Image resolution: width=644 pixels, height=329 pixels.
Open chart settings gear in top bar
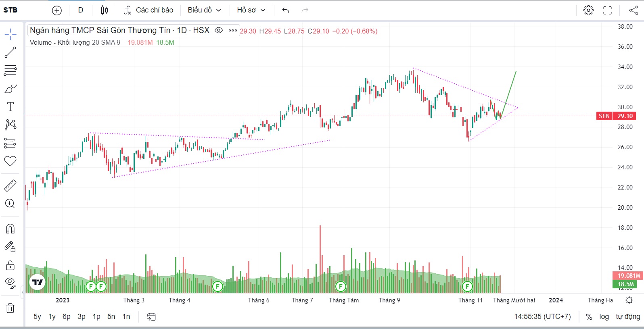(x=589, y=10)
